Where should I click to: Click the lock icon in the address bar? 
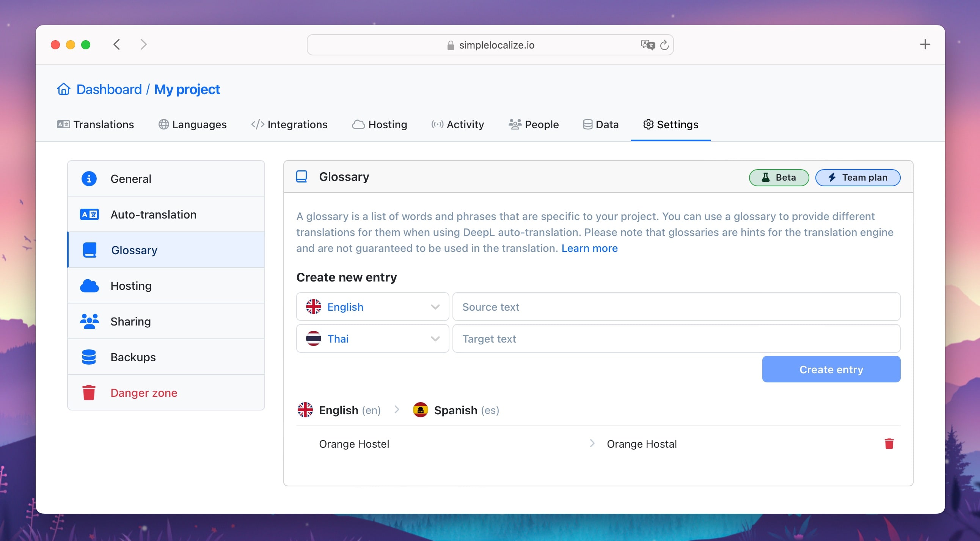tap(451, 45)
